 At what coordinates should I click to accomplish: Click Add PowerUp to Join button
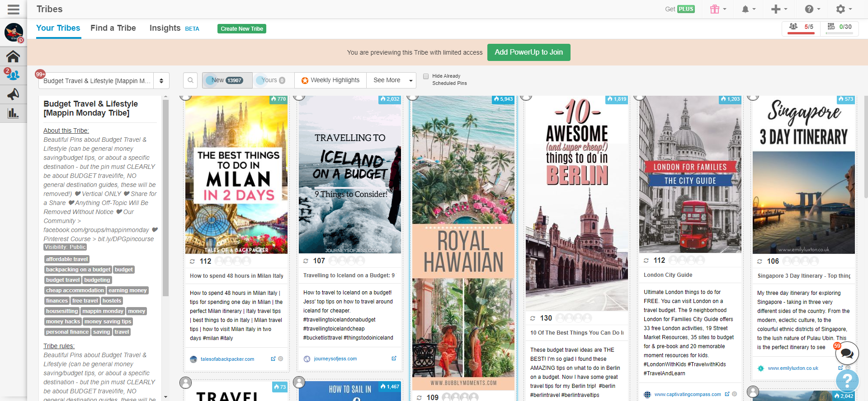528,52
